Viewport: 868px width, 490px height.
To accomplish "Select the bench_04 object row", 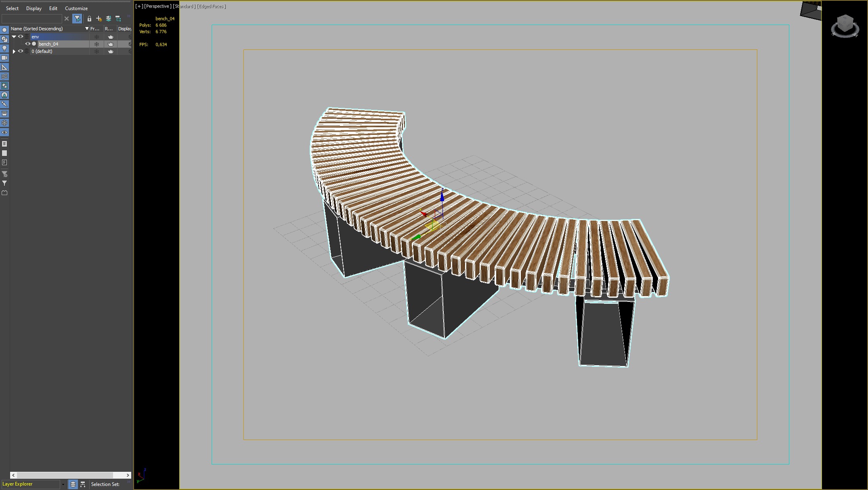I will point(63,44).
